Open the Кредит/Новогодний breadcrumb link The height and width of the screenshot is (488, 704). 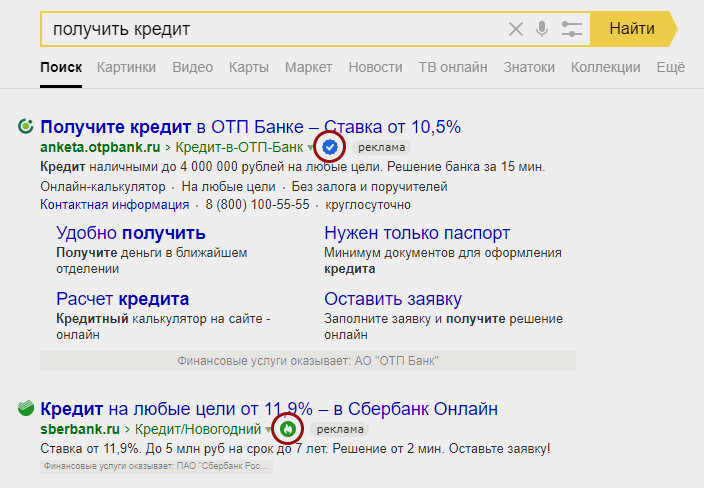click(198, 430)
